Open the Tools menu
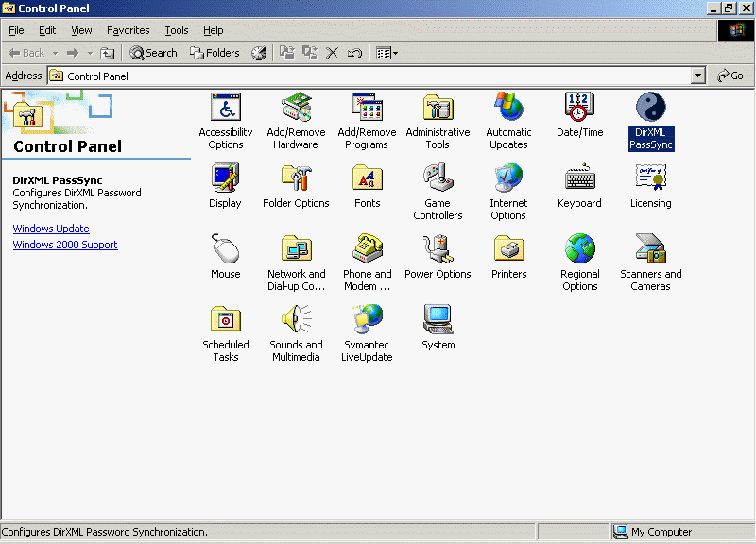The height and width of the screenshot is (544, 756). click(176, 30)
